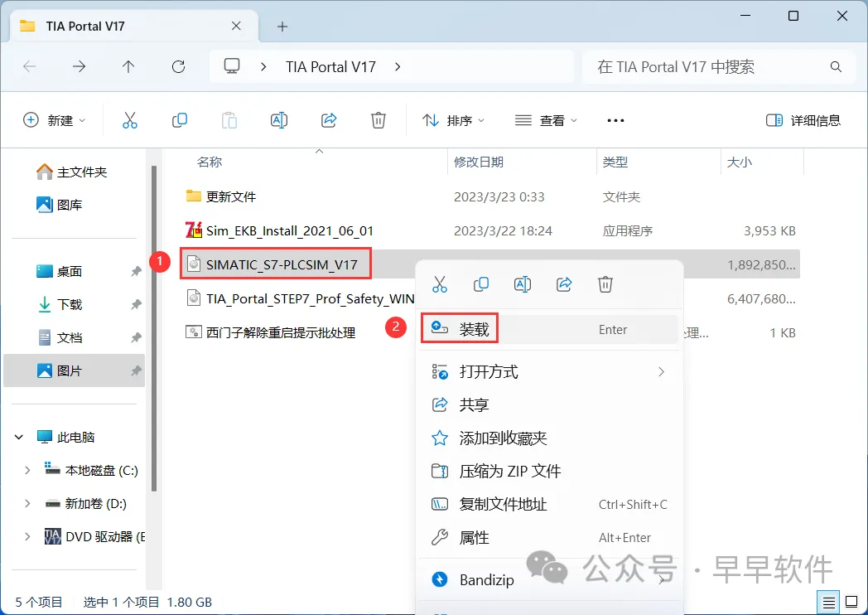Viewport: 868px width, 615px height.
Task: Choose 添加到收藏夹 in the context menu
Action: (548, 438)
